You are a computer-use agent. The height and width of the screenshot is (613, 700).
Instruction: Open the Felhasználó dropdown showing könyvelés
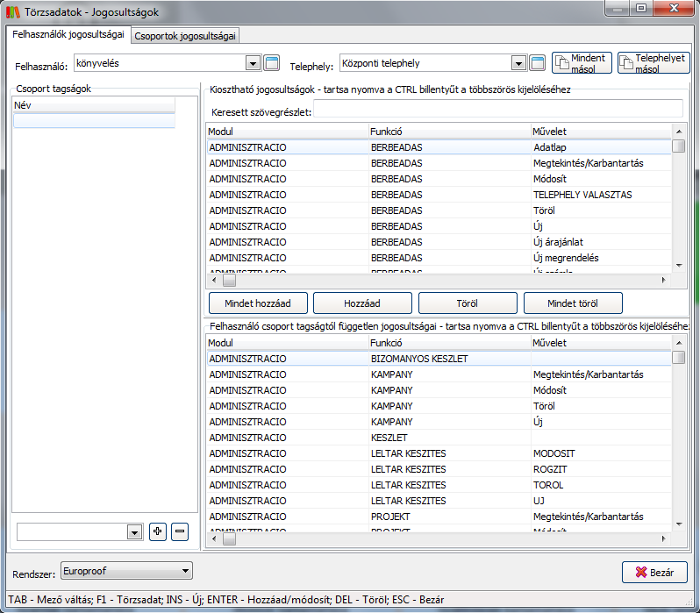tap(254, 63)
